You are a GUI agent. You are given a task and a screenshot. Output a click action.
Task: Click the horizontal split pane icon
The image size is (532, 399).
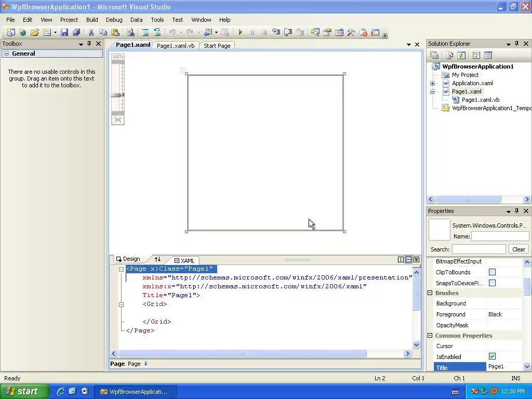click(408, 260)
